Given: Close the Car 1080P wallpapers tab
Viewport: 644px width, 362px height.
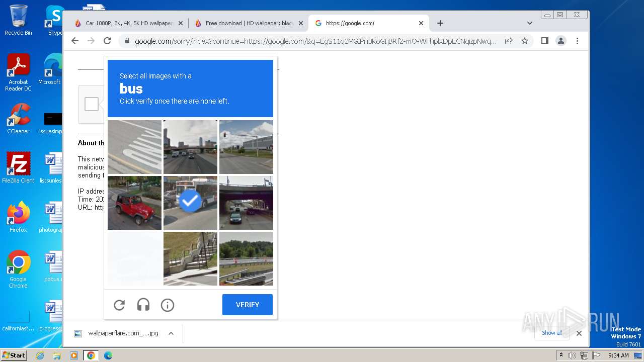Looking at the screenshot, I should pos(181,23).
